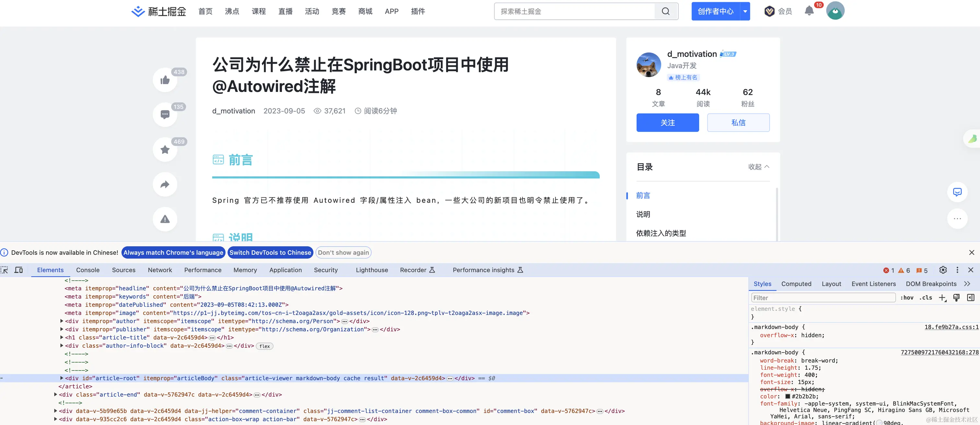980x425 pixels.
Task: Click Switch DevTools to Chinese button
Action: (270, 252)
